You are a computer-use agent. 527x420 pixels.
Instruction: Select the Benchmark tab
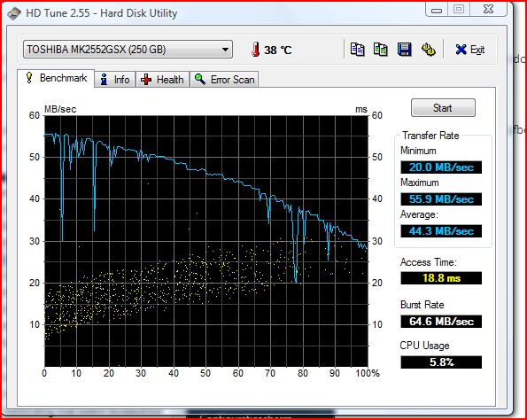(x=56, y=78)
